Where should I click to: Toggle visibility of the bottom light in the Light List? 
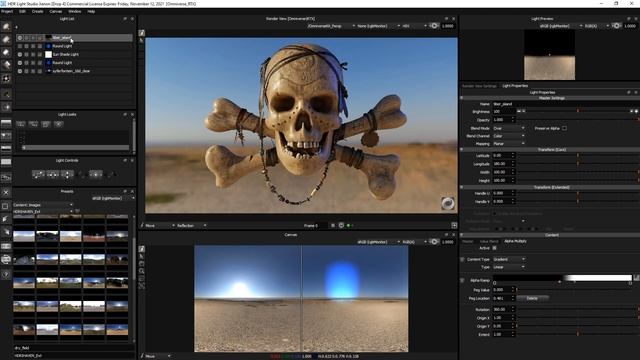coord(20,71)
